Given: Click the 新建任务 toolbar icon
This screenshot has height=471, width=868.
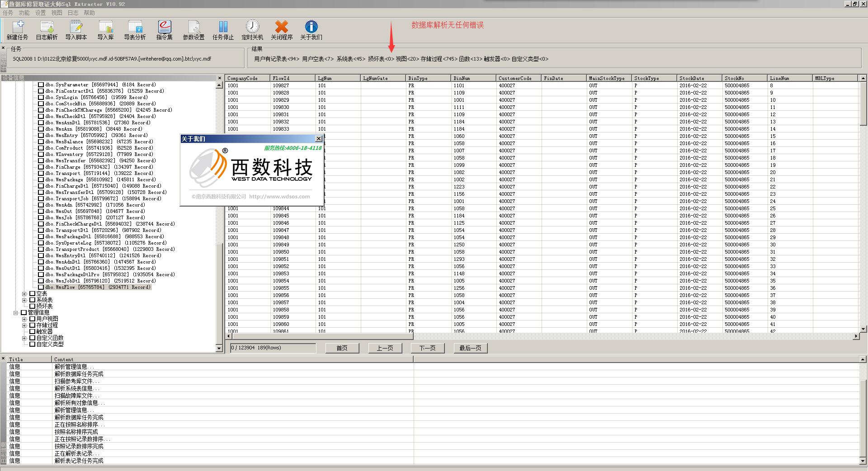Looking at the screenshot, I should pyautogui.click(x=17, y=30).
